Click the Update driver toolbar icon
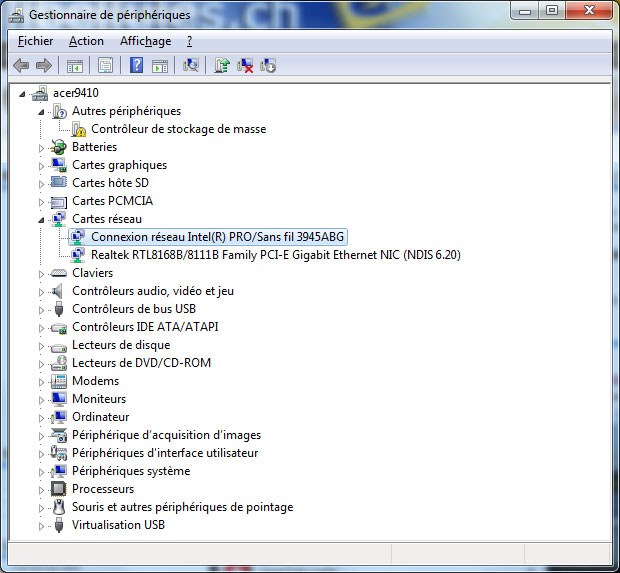Screen dimensions: 620x573 point(222,65)
